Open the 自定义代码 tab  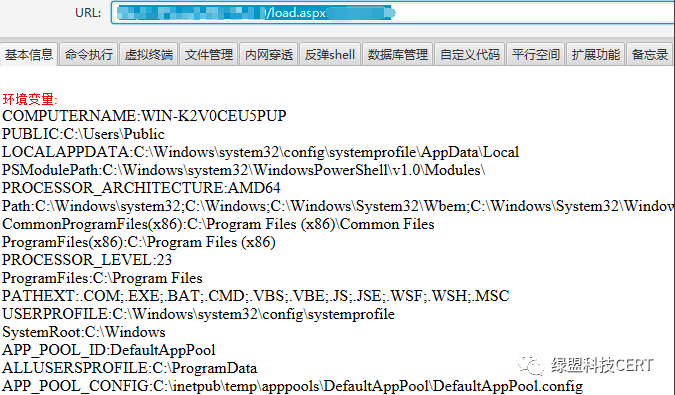470,55
